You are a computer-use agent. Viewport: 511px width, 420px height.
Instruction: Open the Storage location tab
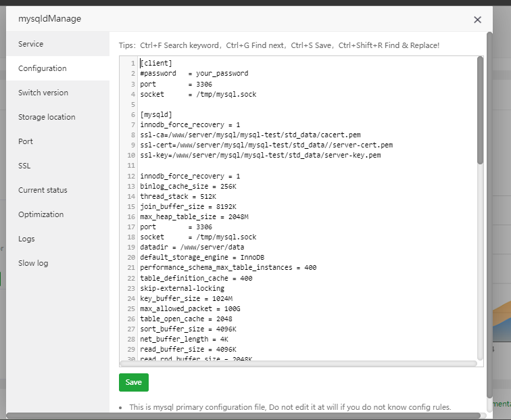47,117
